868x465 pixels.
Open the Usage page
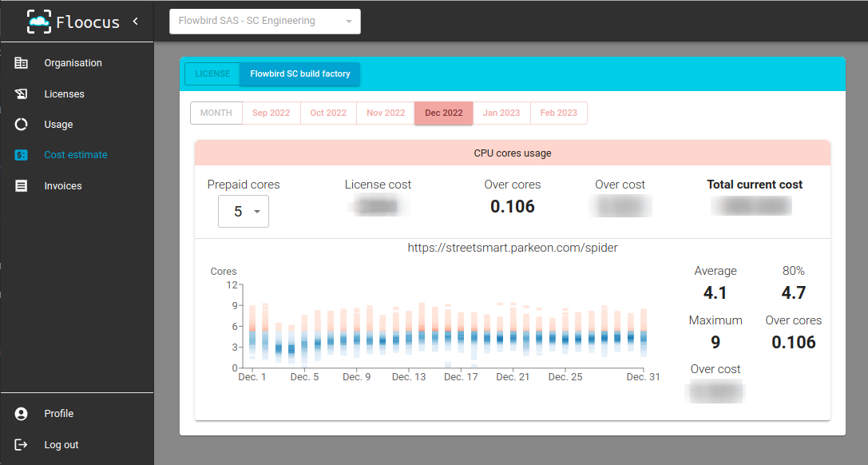pos(22,124)
